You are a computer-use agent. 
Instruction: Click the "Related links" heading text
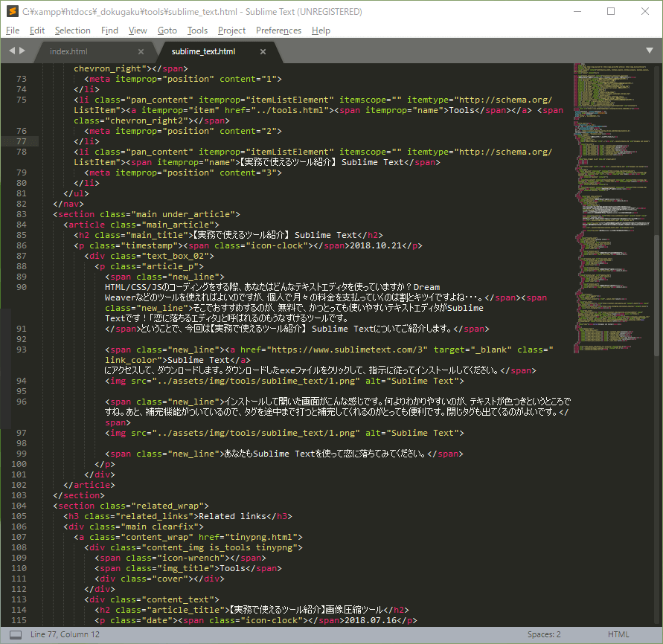coord(233,516)
